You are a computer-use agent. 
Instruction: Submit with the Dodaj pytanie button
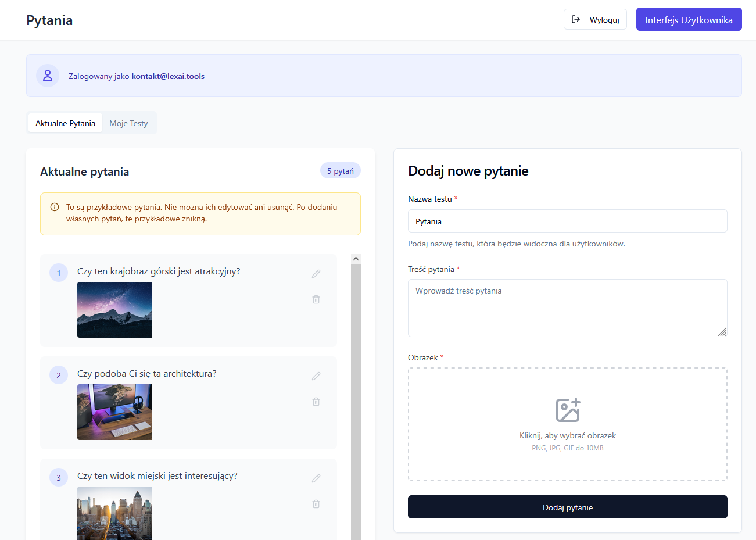(x=567, y=507)
